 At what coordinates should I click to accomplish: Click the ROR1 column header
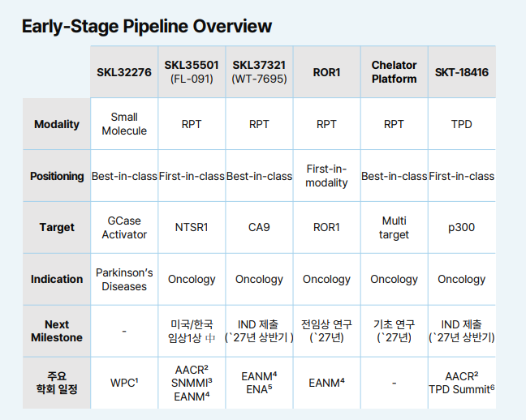327,72
